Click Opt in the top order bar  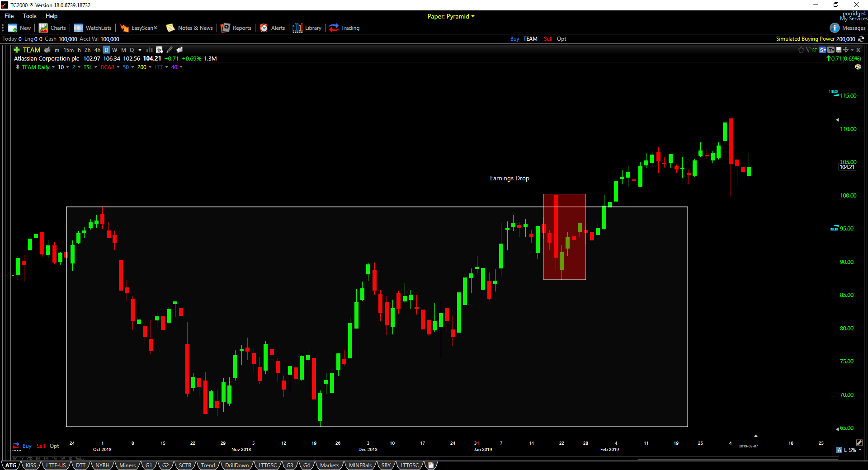561,39
